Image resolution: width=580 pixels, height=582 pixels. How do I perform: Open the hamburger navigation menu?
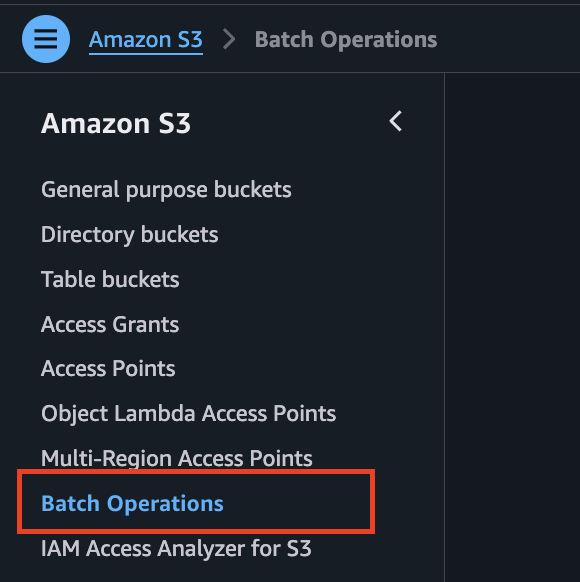coord(46,39)
